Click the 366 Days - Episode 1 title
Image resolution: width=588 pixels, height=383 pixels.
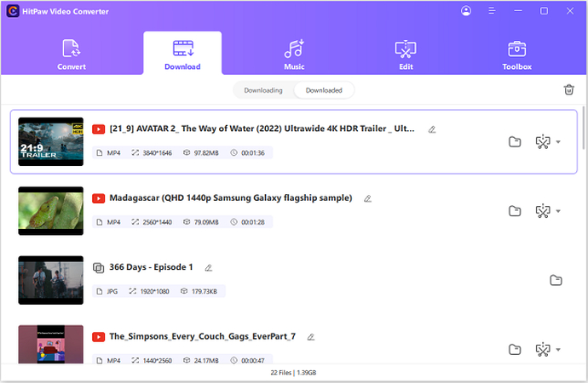pos(151,267)
